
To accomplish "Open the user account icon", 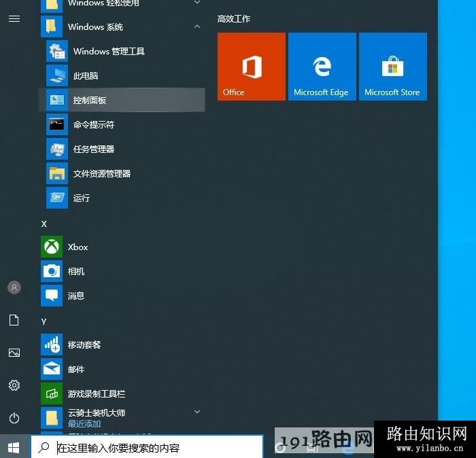I will pyautogui.click(x=14, y=287).
